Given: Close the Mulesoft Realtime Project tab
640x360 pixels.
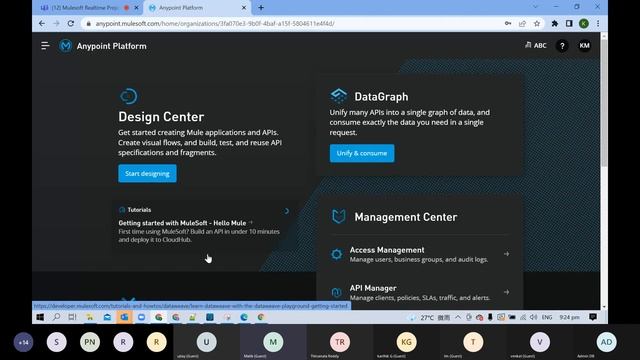Looking at the screenshot, I should point(136,8).
